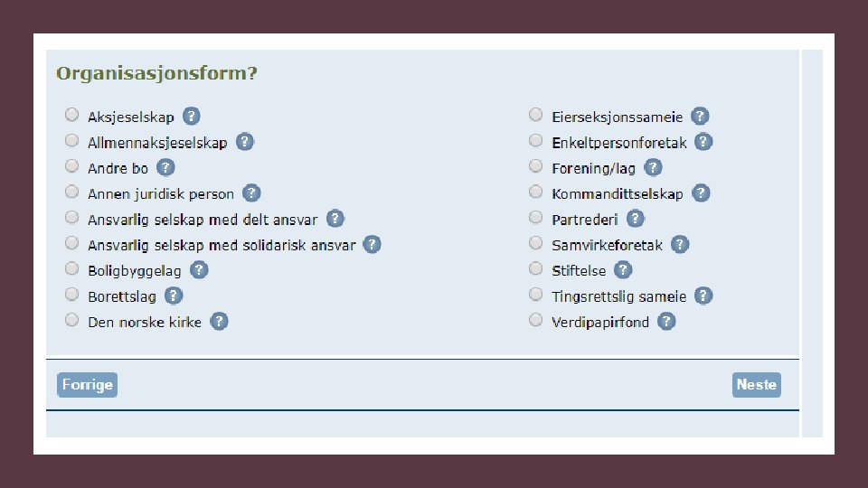Image resolution: width=868 pixels, height=488 pixels.
Task: Select the Aksjeselskap radio button
Action: tap(71, 116)
